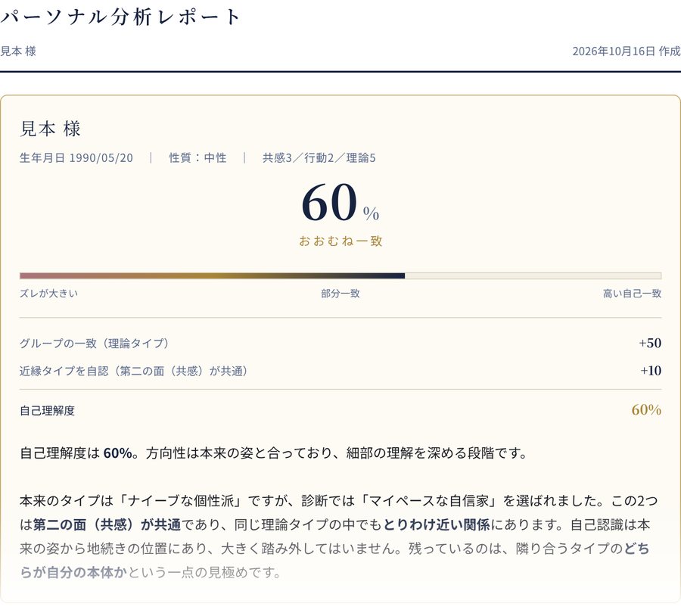Click the 見本 様 name under the page title
Image resolution: width=681 pixels, height=616 pixels.
pyautogui.click(x=18, y=51)
